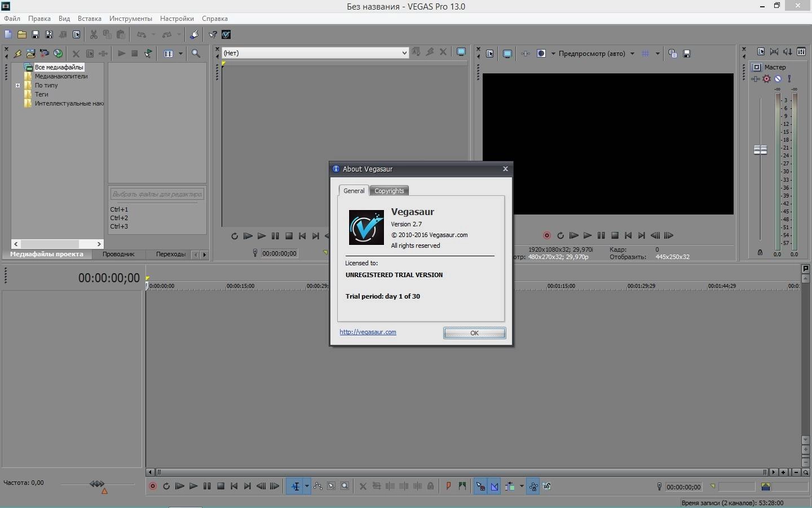Viewport: 812px width, 508px height.
Task: Pause timeline playback
Action: pyautogui.click(x=207, y=486)
